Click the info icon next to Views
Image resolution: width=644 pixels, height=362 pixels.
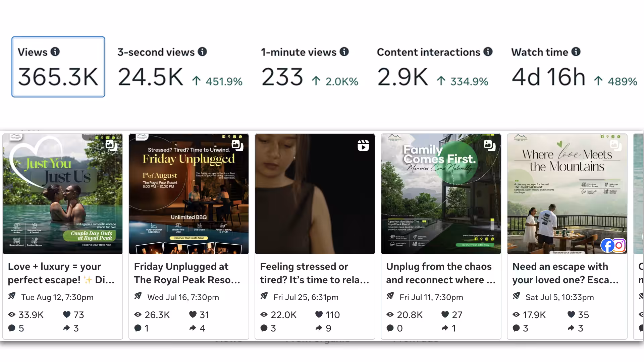[55, 52]
